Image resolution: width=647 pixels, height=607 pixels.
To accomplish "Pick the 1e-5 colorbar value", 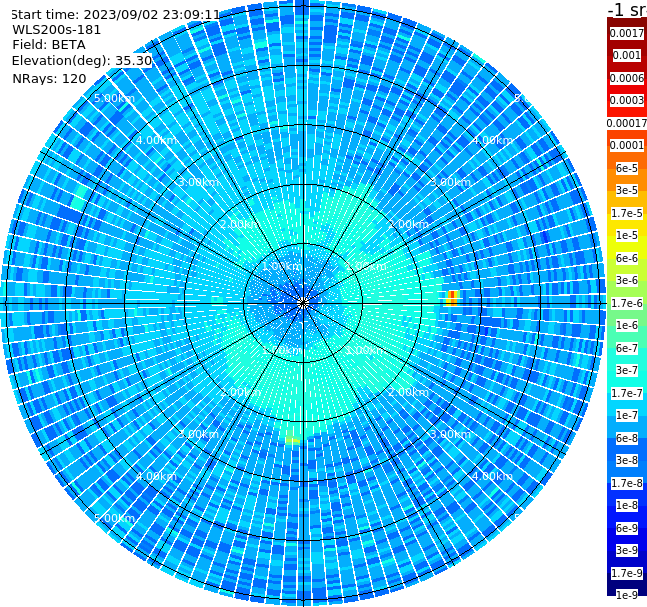I will click(x=627, y=235).
